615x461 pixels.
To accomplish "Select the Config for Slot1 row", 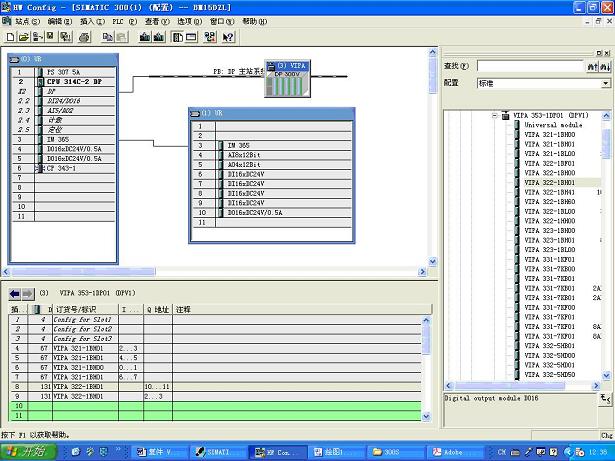I will point(215,319).
